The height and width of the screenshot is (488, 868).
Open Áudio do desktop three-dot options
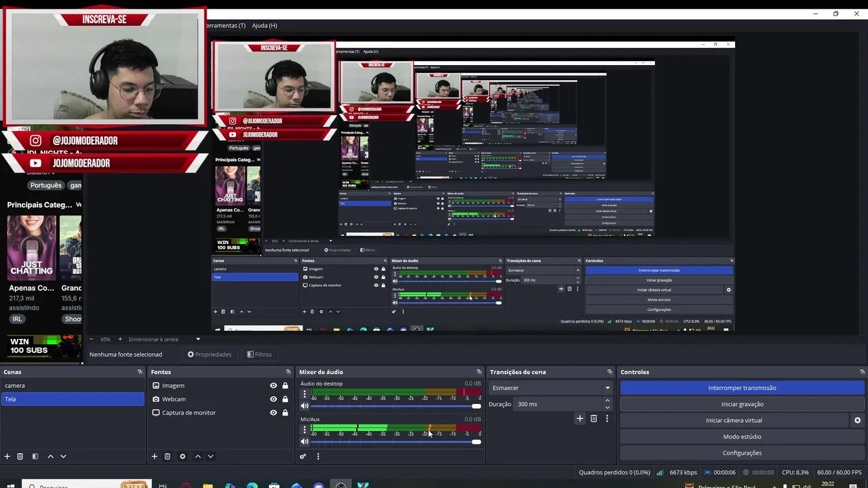[304, 394]
